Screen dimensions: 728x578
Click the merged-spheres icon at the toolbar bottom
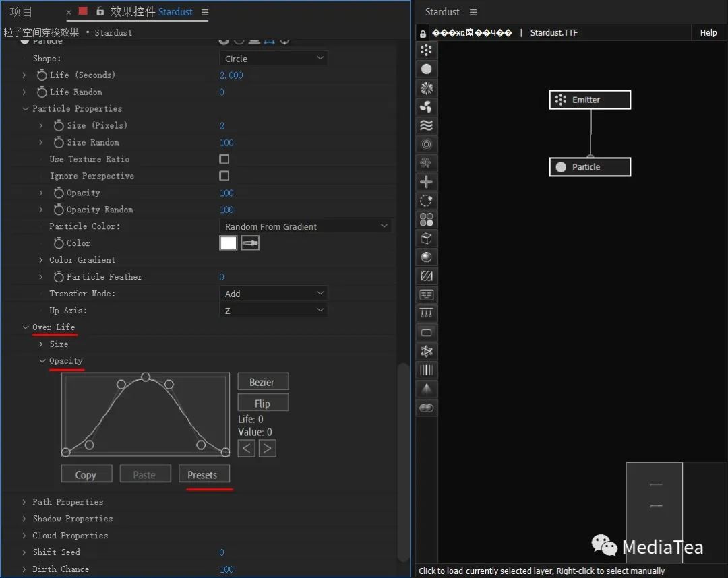[426, 408]
